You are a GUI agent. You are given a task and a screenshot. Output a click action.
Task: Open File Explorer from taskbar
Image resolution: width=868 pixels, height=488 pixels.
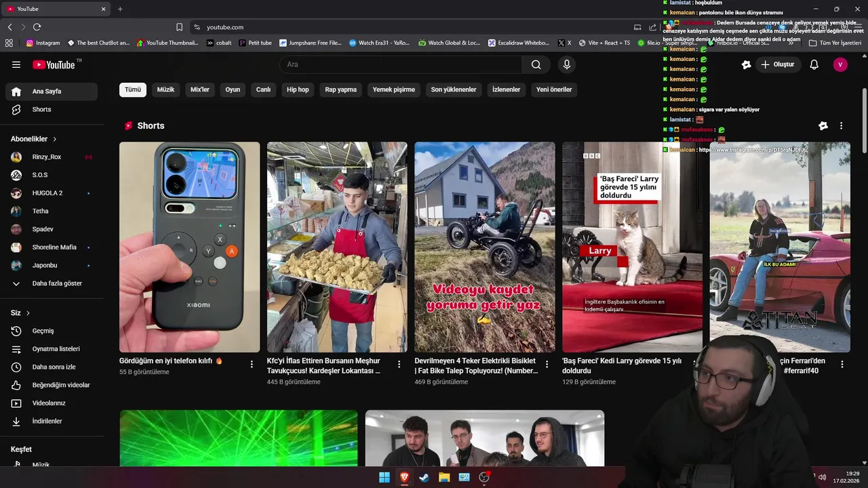coord(444,477)
